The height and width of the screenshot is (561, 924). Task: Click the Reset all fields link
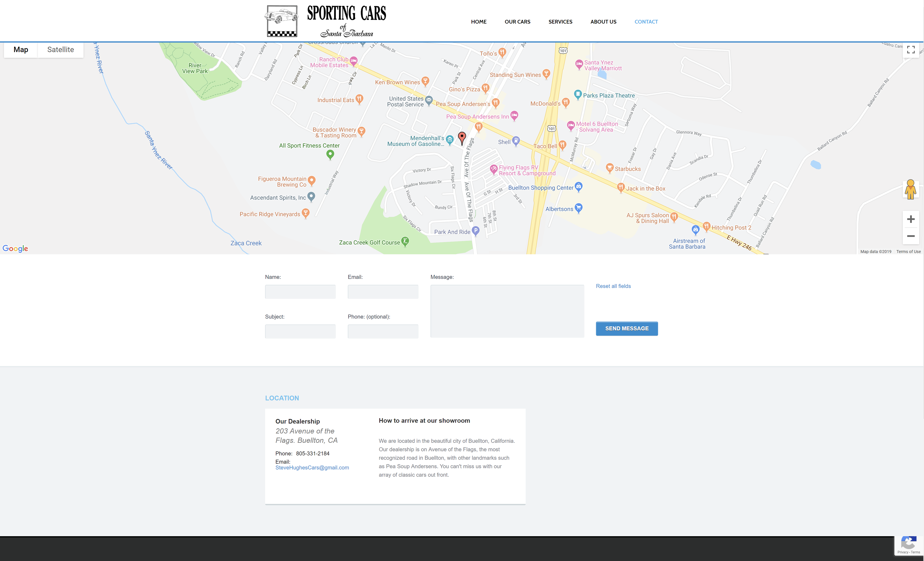coord(613,286)
